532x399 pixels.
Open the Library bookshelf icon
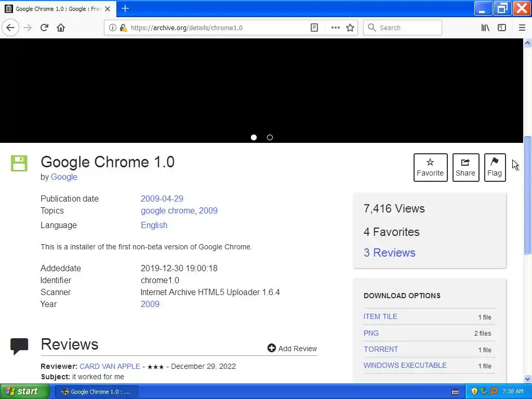(x=485, y=28)
